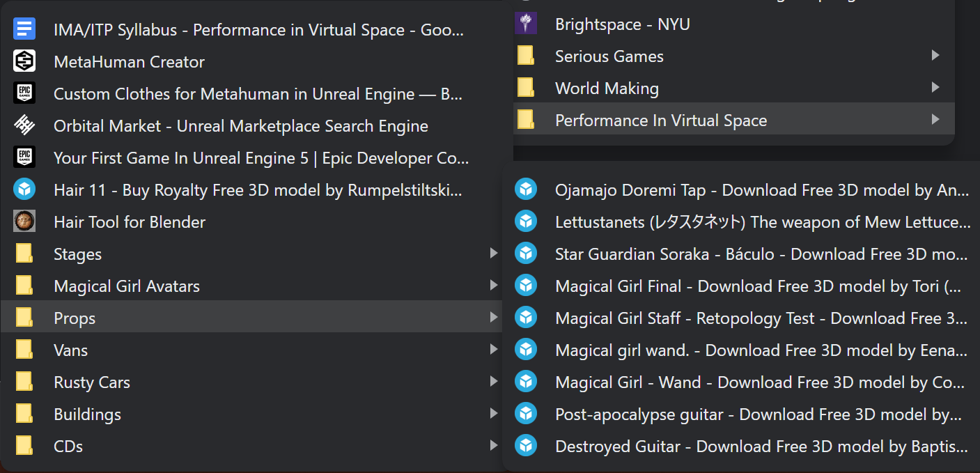Click Sketchfab icon beside Hair 11 bookmark

point(24,190)
